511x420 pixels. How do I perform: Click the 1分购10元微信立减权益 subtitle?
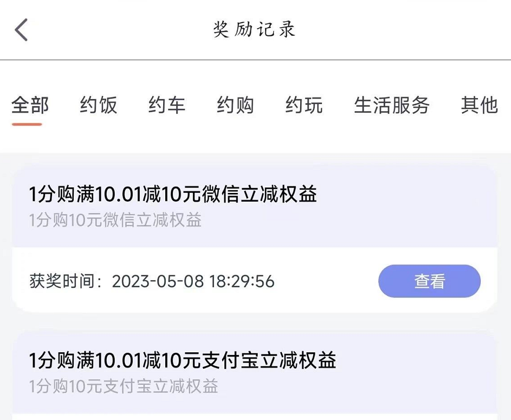115,219
